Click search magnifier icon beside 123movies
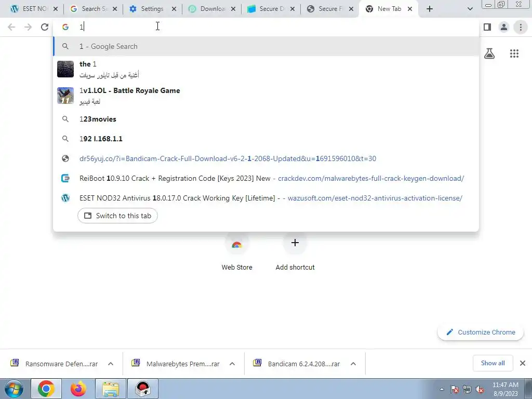 pyautogui.click(x=65, y=119)
